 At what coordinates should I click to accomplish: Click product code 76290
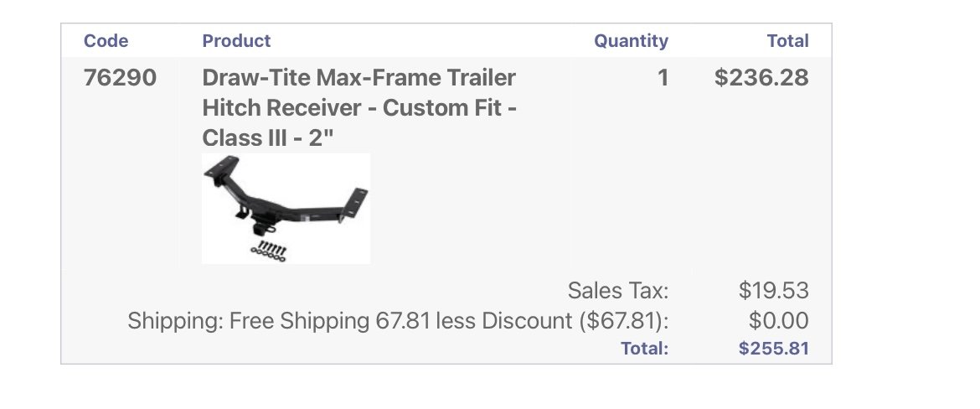pyautogui.click(x=120, y=78)
